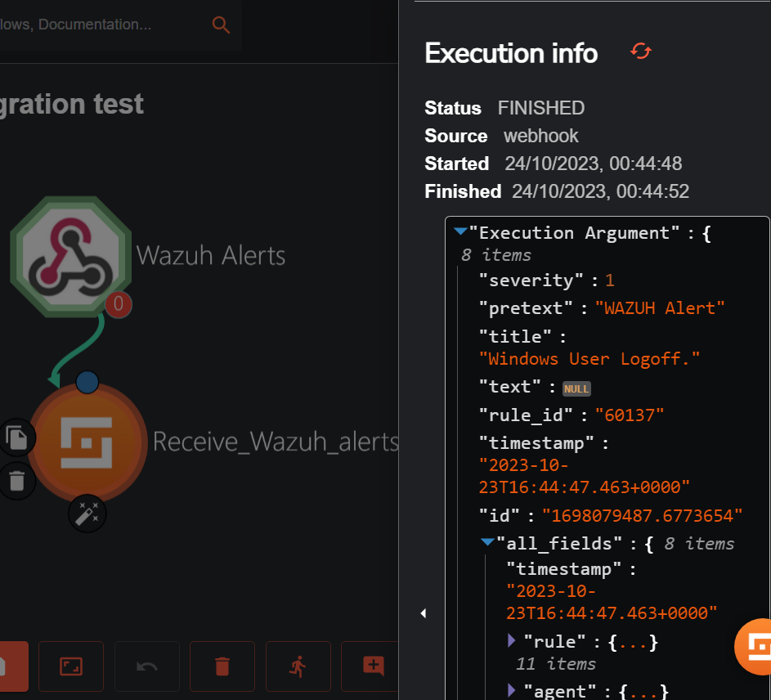Select the Wazuh Alerts webhook node
This screenshot has height=700, width=771.
pyautogui.click(x=71, y=257)
